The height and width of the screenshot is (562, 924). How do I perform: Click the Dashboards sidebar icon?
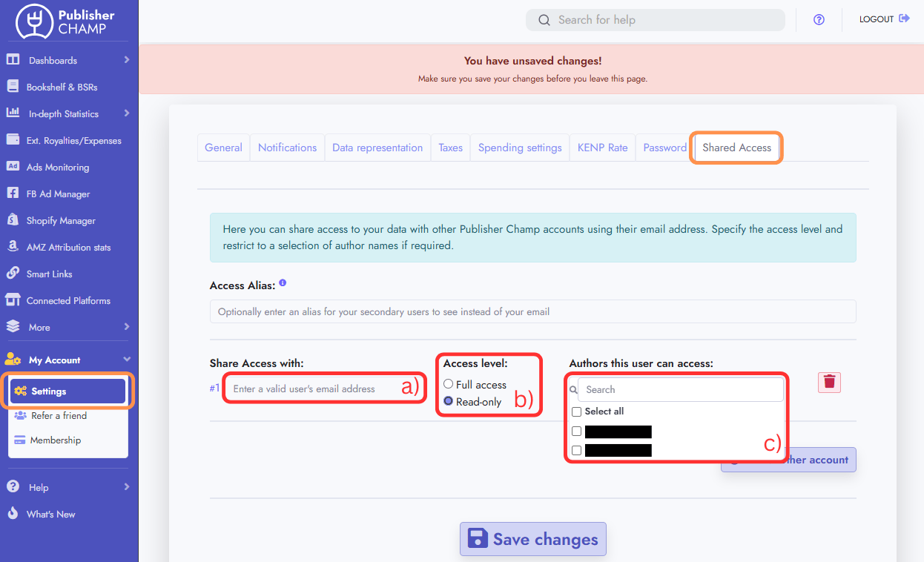[x=13, y=59]
